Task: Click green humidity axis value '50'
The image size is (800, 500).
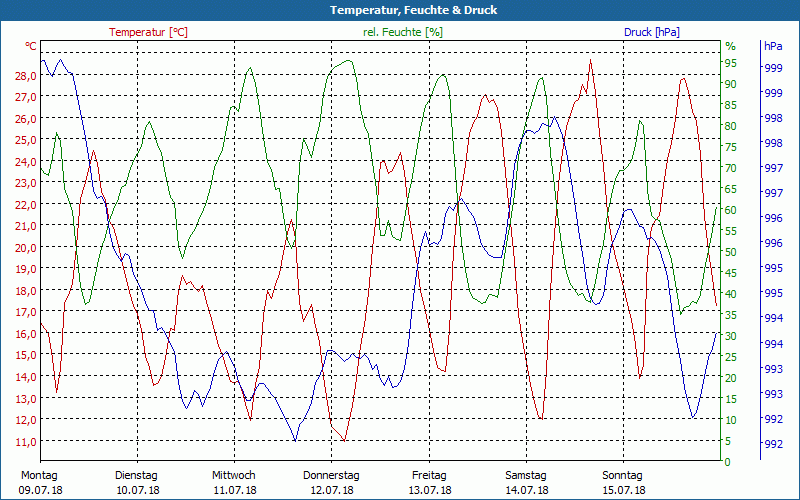Action: [x=731, y=252]
